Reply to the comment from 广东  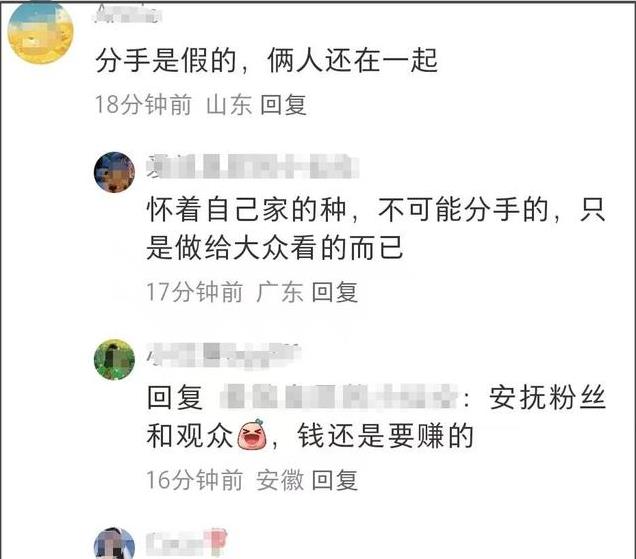pyautogui.click(x=335, y=292)
